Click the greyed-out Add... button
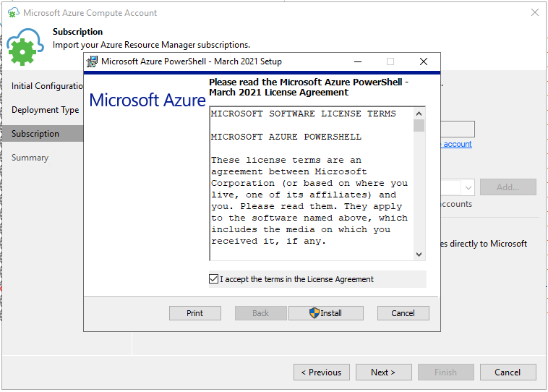Viewport: 548px width, 392px height. click(x=508, y=187)
